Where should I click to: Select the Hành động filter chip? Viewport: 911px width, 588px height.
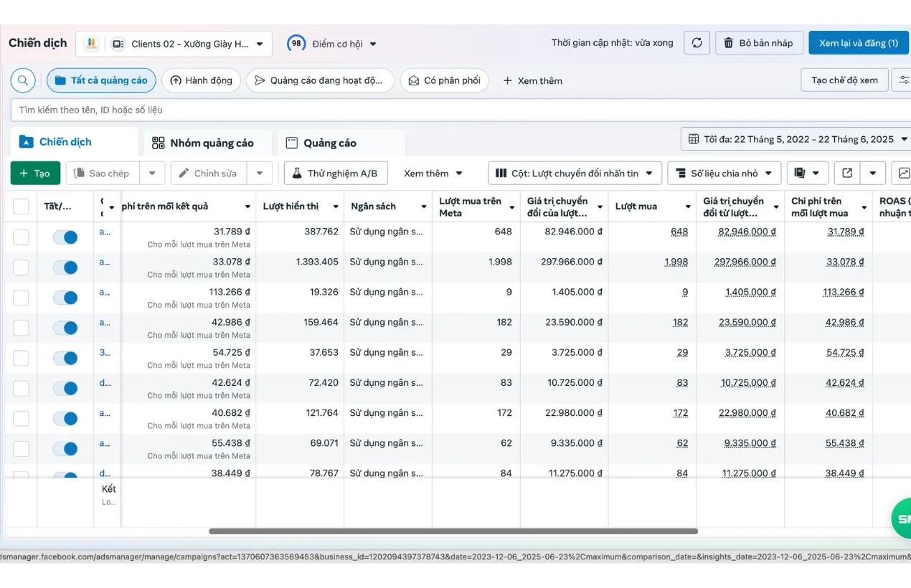202,80
